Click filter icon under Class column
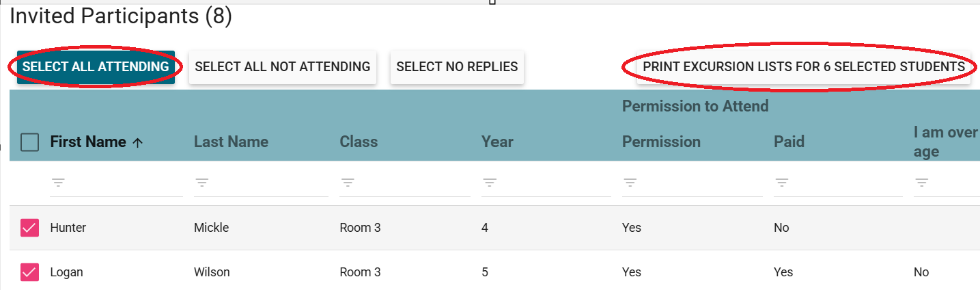 (x=348, y=183)
